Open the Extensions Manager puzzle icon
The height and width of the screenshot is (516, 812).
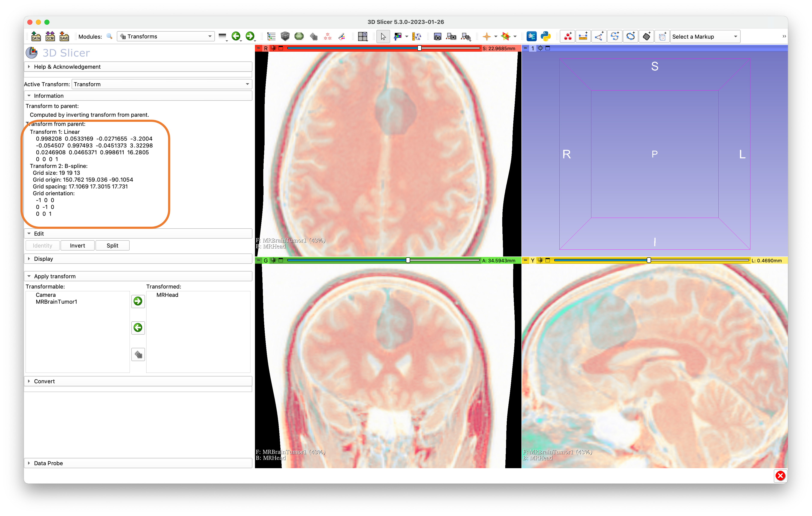pyautogui.click(x=531, y=36)
